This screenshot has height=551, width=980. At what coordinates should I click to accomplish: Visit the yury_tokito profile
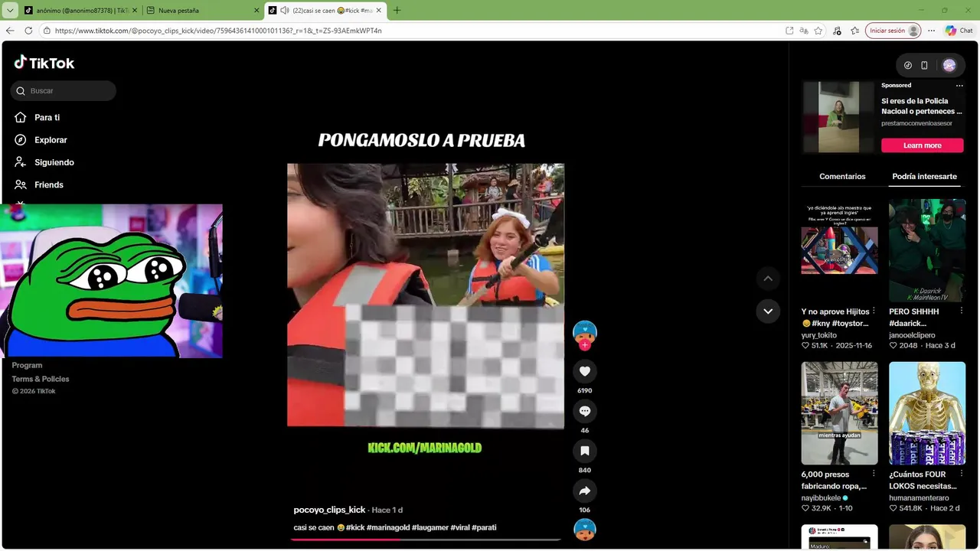pos(819,335)
